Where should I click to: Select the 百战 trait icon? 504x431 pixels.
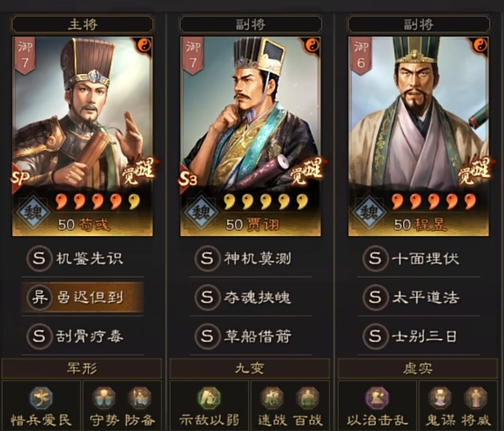307,398
